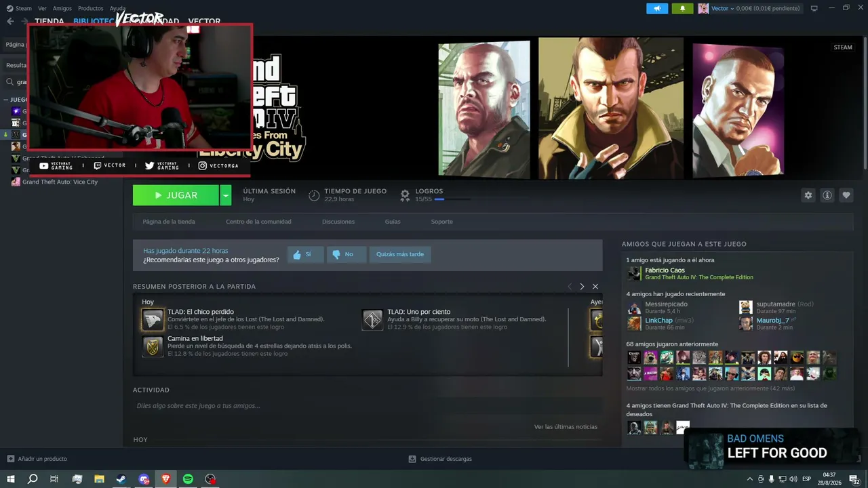Screen dimensions: 868x488
Task: Expand the launch options arrow beside JUGAR
Action: pos(226,195)
